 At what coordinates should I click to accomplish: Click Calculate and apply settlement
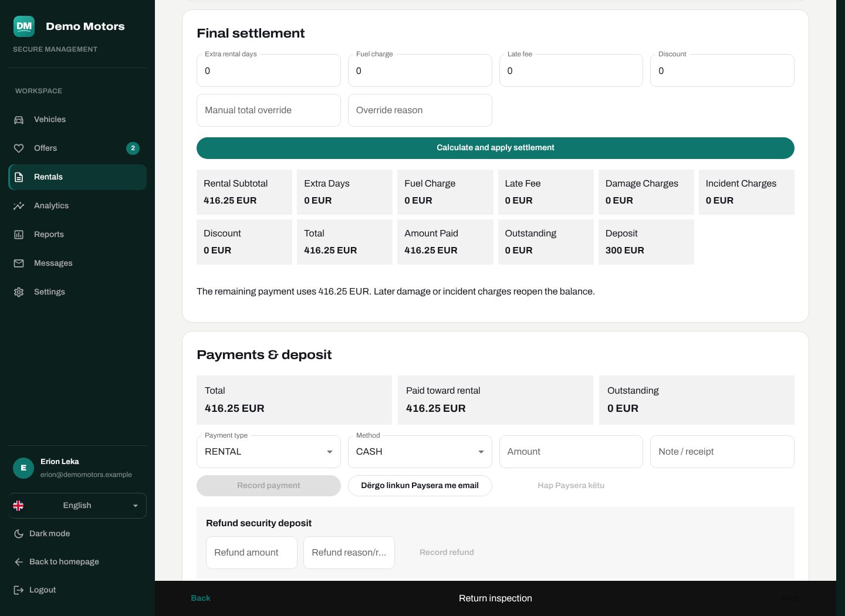(x=495, y=148)
